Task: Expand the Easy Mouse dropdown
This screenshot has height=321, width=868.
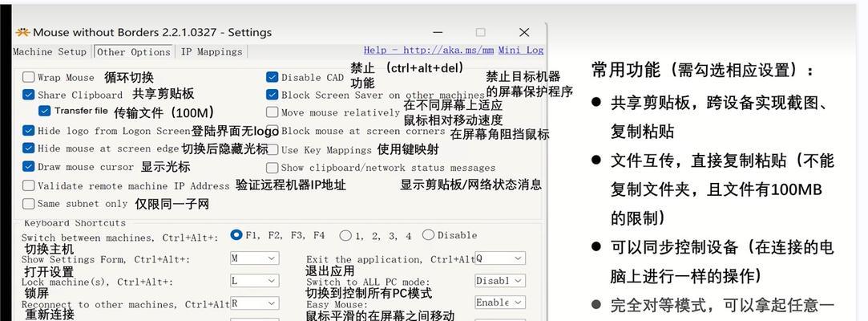Action: click(500, 303)
